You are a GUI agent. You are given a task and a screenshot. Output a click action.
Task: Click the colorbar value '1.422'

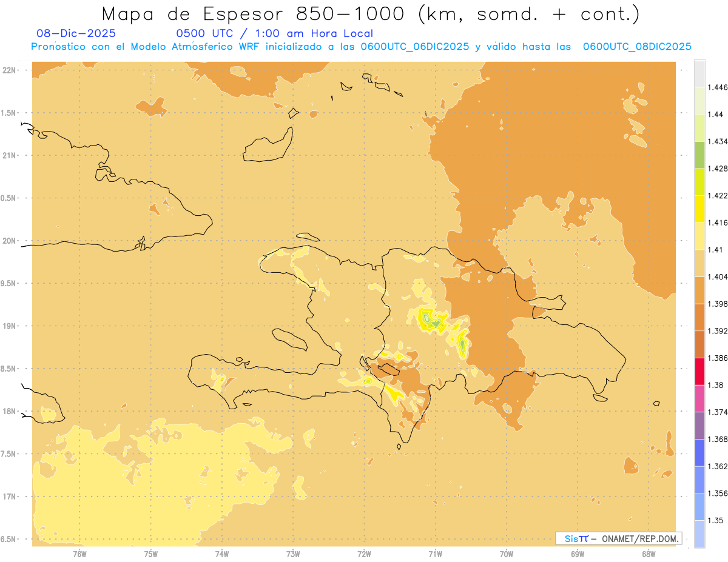click(718, 195)
